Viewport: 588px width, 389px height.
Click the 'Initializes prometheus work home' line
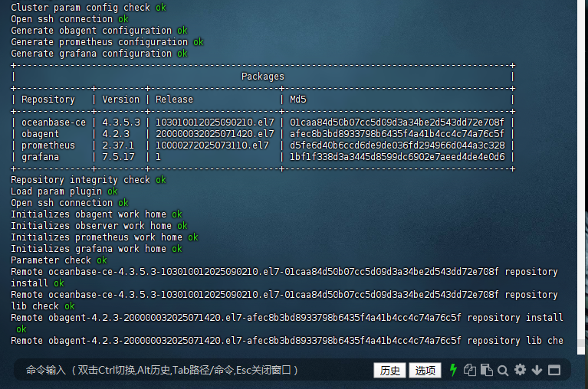(x=104, y=237)
